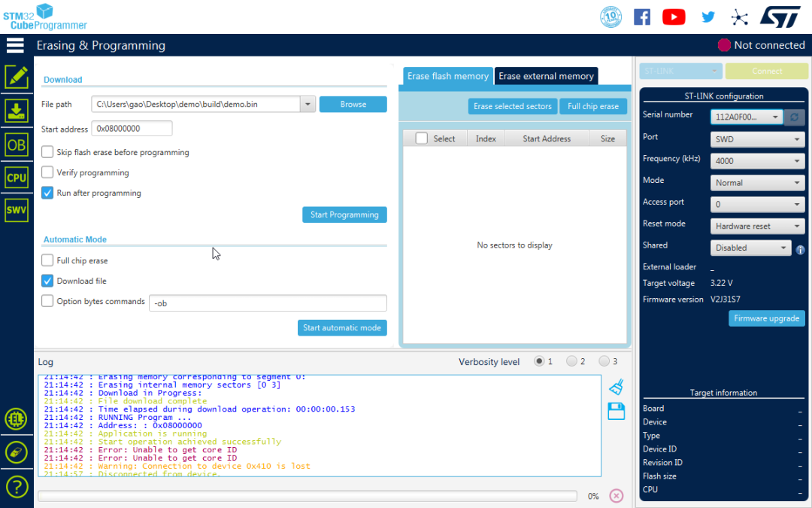Open ST Facebook page icon
The height and width of the screenshot is (508, 812).
(x=642, y=17)
